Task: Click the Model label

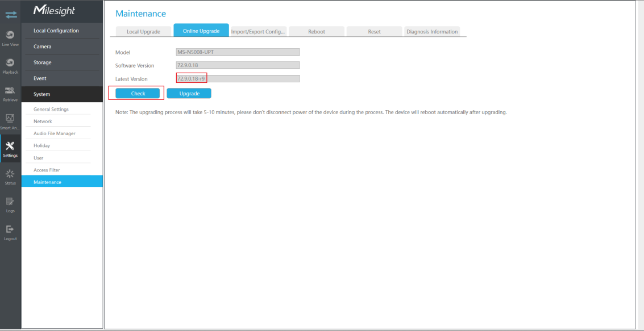Action: (x=122, y=52)
